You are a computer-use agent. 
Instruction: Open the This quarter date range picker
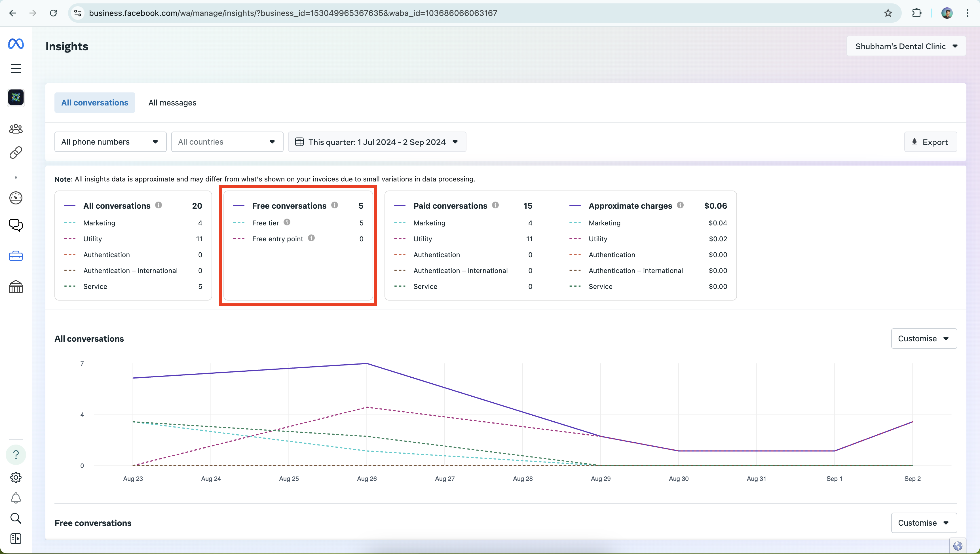tap(377, 142)
